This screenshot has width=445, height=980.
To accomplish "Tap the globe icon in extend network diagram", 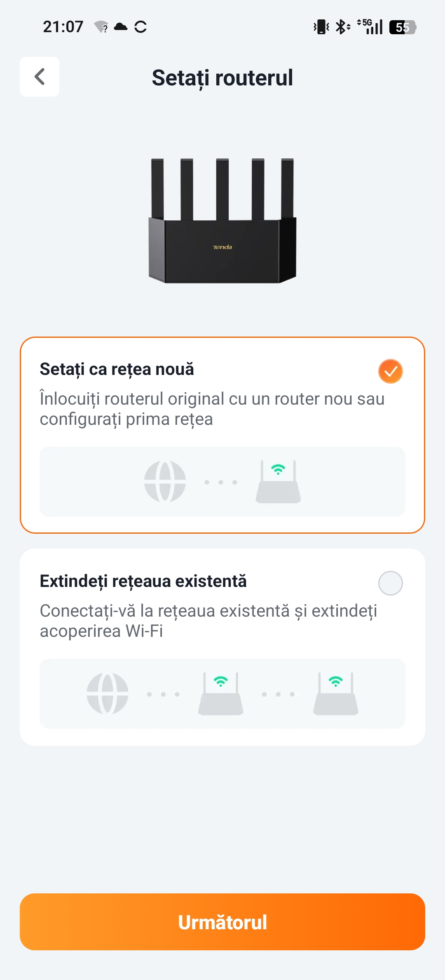I will coord(108,694).
